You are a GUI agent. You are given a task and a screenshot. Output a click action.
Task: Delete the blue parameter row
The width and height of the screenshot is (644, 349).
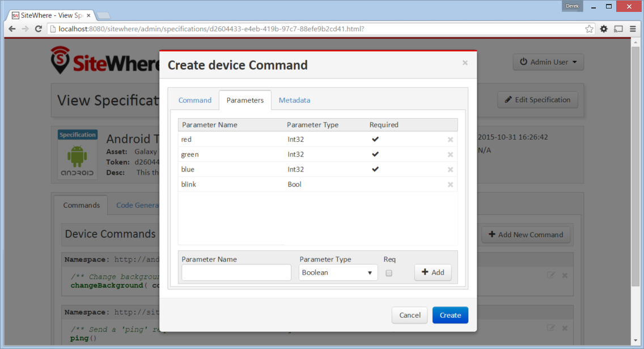[450, 170]
